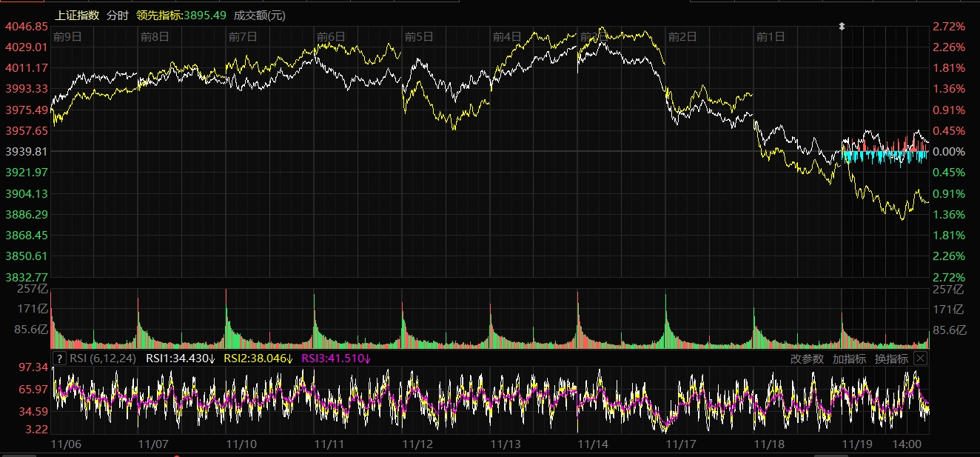Open 换指标 to switch indicator
The height and width of the screenshot is (457, 980).
click(x=891, y=359)
